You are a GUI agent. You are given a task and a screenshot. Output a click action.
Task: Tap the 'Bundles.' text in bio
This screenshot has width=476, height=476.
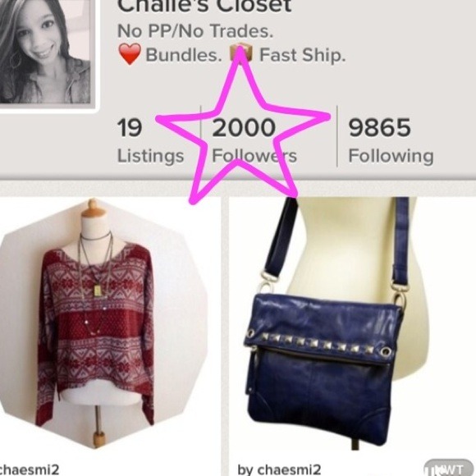click(x=184, y=55)
